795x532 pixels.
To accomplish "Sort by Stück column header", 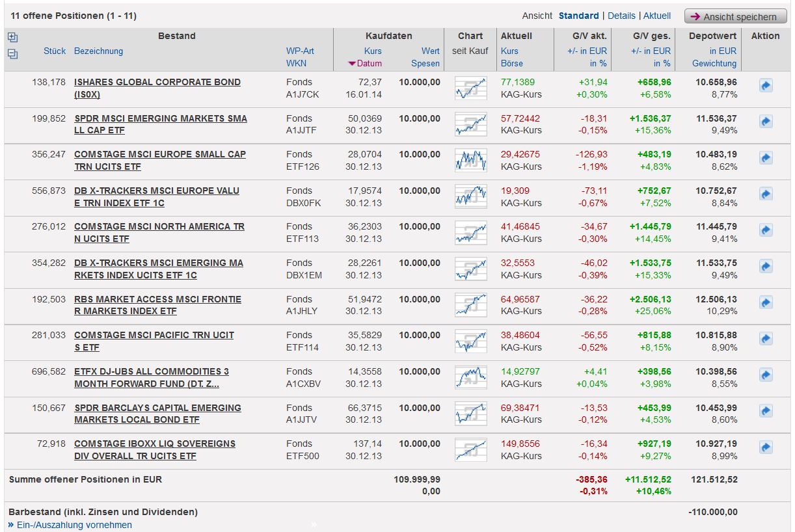I will point(55,51).
